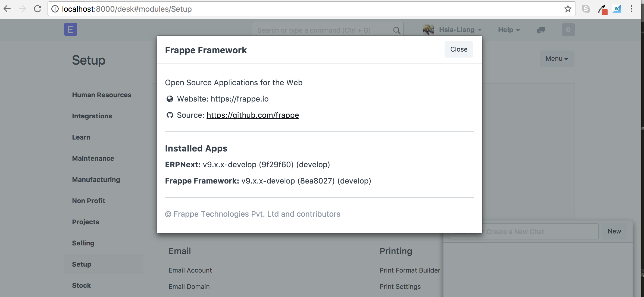Open the Help dropdown

[508, 30]
